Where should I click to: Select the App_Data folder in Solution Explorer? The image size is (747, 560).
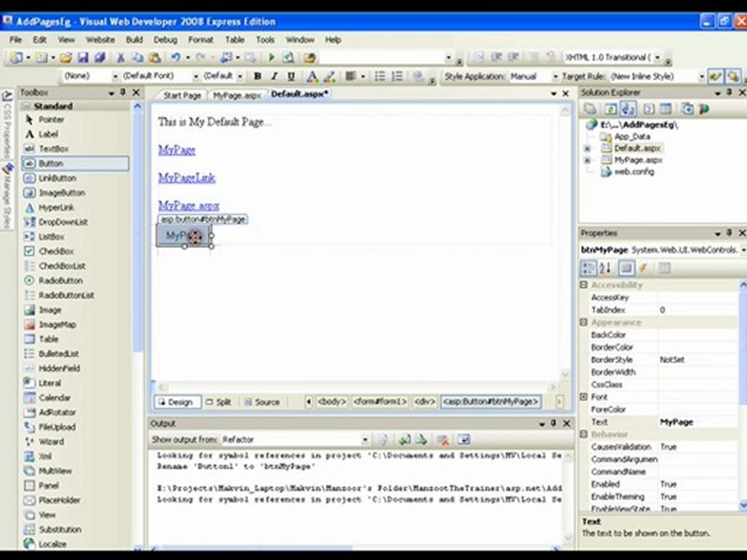632,137
